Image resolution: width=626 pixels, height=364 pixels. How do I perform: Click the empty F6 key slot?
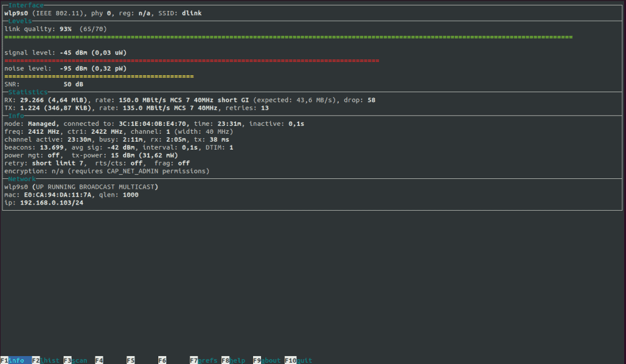click(163, 360)
